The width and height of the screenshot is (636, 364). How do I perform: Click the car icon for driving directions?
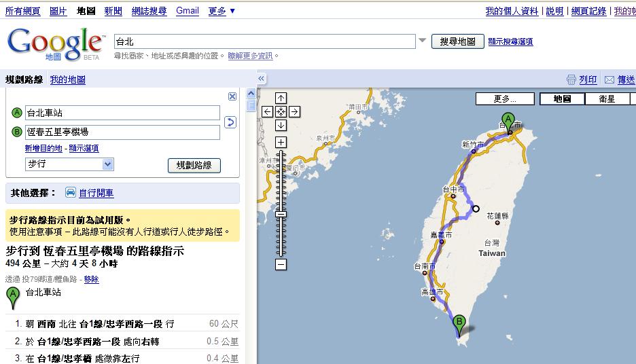tap(71, 192)
